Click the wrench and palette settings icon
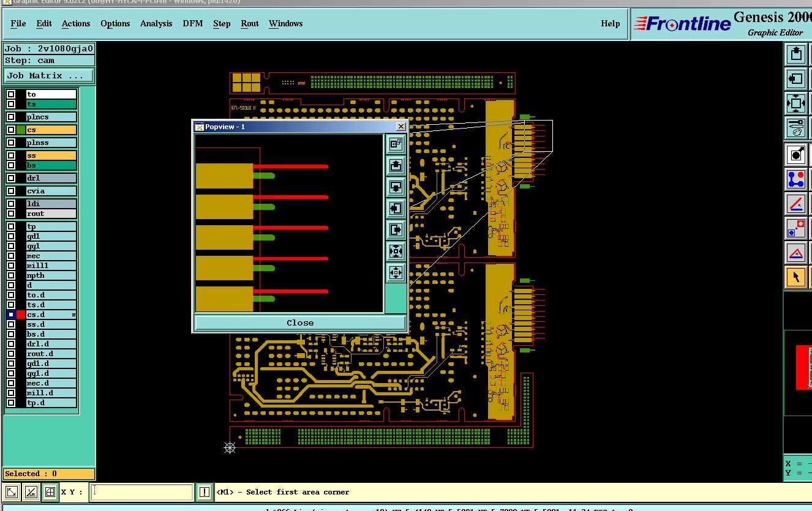Image resolution: width=812 pixels, height=511 pixels. [795, 128]
